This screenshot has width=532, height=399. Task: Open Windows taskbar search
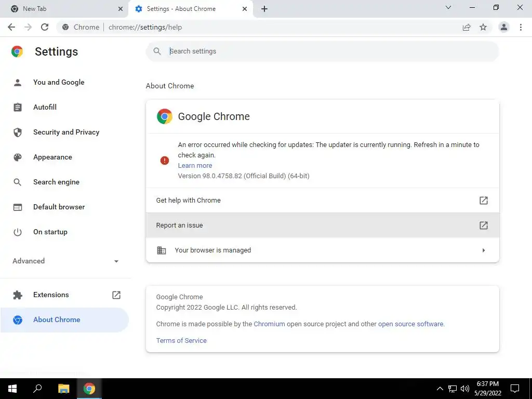[x=37, y=389]
